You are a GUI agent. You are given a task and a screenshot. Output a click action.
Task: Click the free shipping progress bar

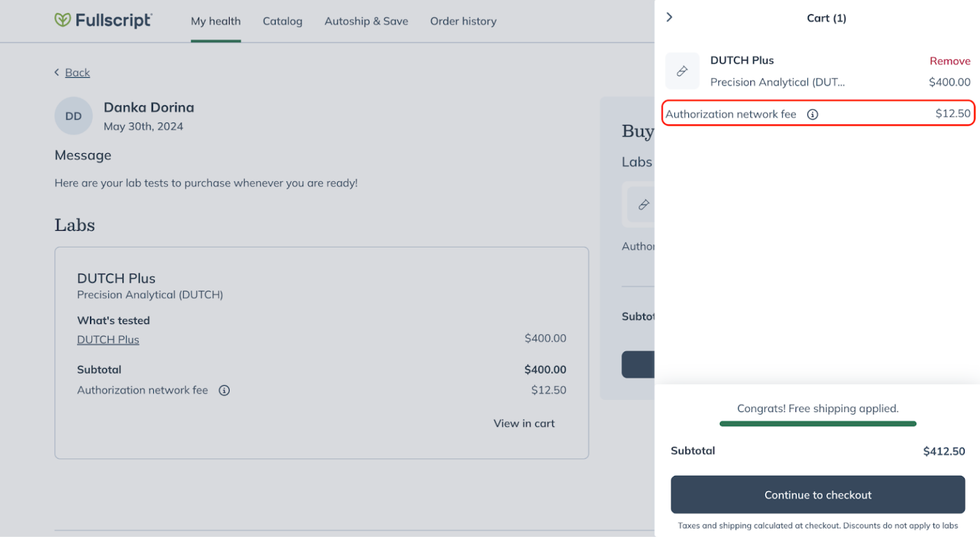817,423
